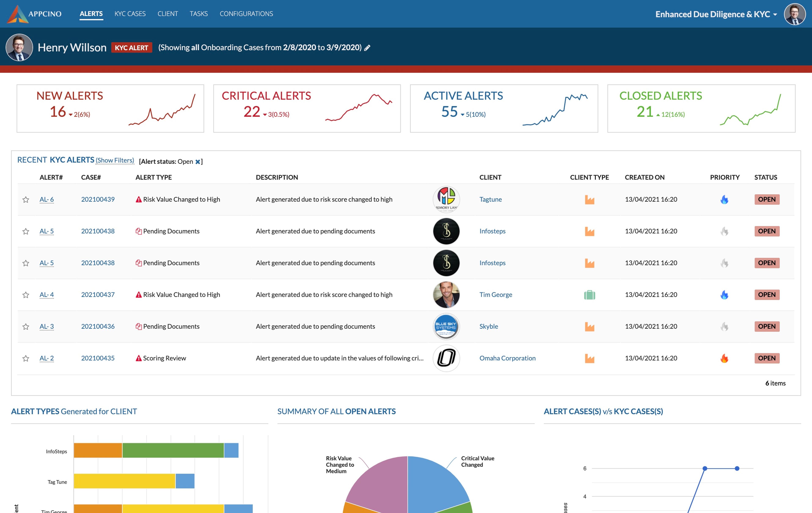
Task: Star the Infosteps alert above Tim George
Action: 26,263
